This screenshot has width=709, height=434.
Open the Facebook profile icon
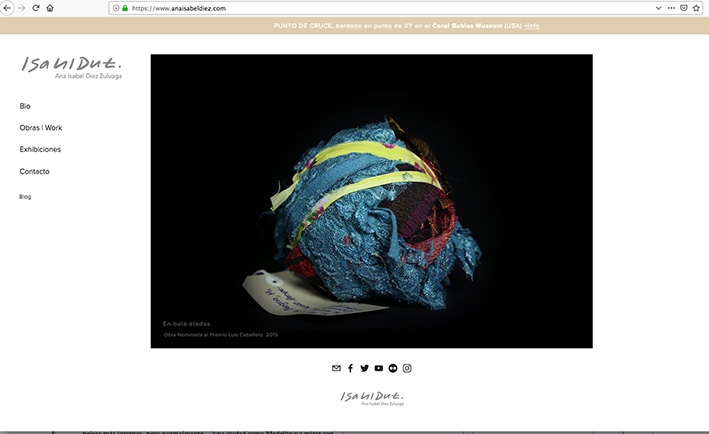[x=350, y=368]
